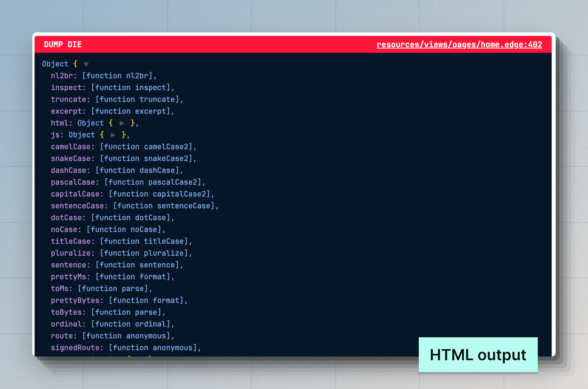
Task: Click the pascalCase: [function pascalCase2] row
Action: [x=128, y=182]
